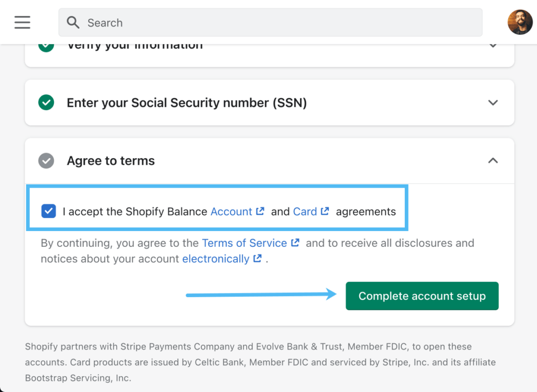Click gray checkmark beside Agree to terms
Screen dimensions: 537x392
46,160
